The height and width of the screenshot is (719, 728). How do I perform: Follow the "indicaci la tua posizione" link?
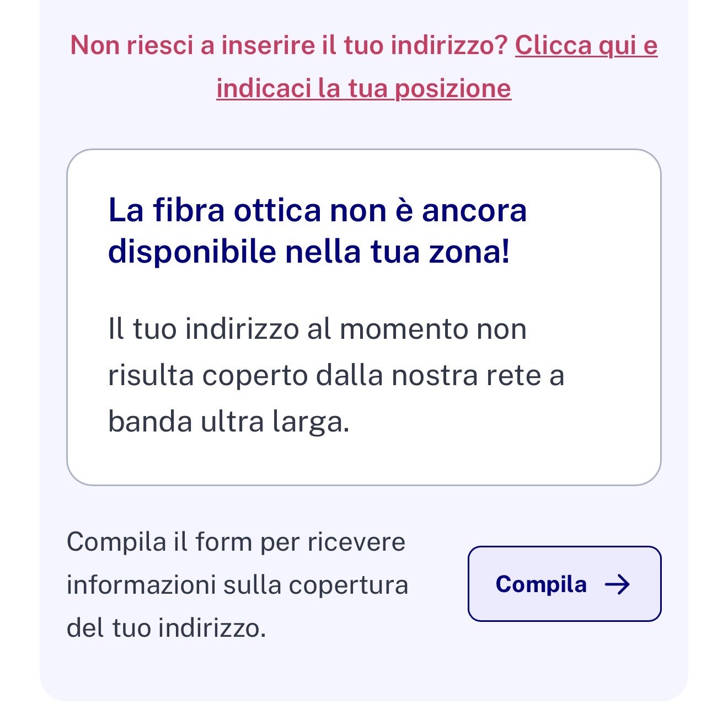[363, 88]
